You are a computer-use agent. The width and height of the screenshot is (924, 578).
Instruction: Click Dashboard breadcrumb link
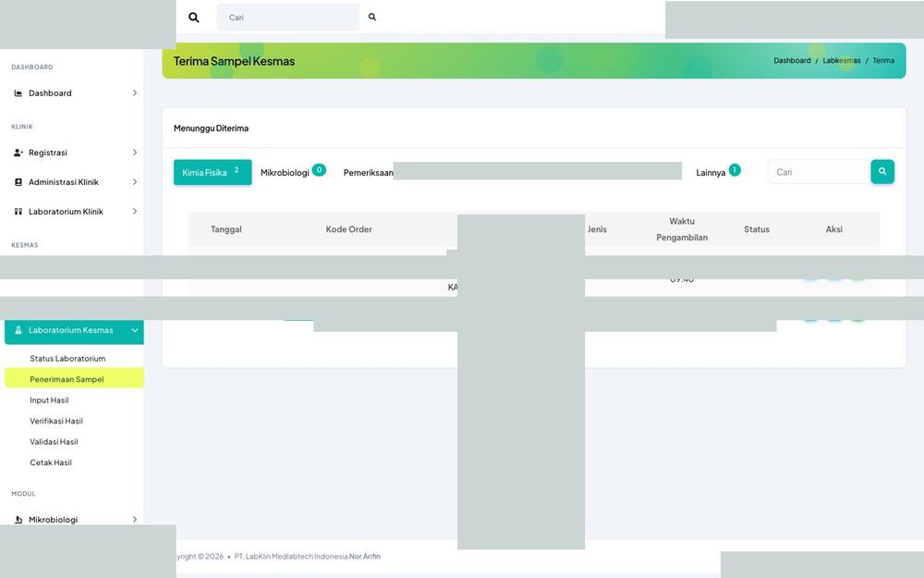coord(792,61)
